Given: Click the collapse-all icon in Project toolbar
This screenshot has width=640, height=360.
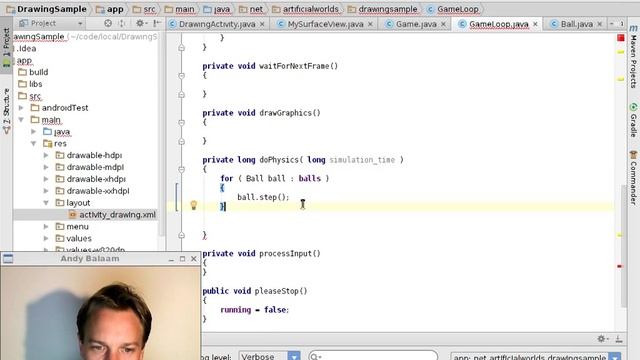Looking at the screenshot, I should point(122,23).
